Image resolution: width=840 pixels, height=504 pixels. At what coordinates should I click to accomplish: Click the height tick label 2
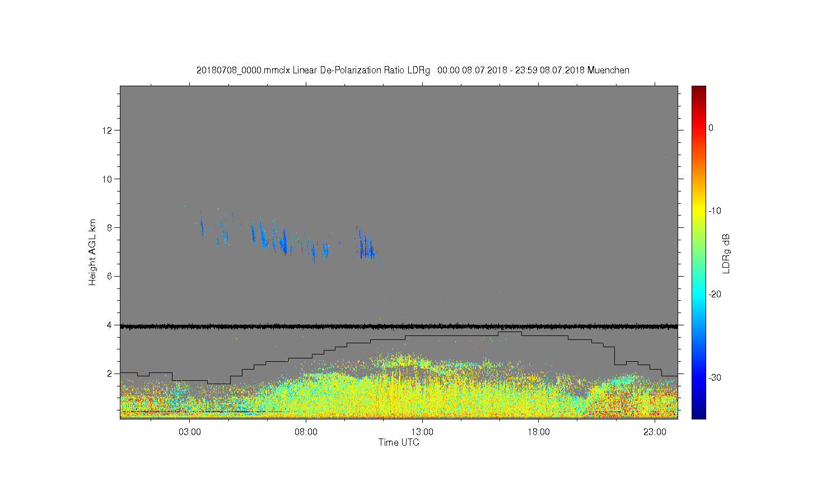110,374
